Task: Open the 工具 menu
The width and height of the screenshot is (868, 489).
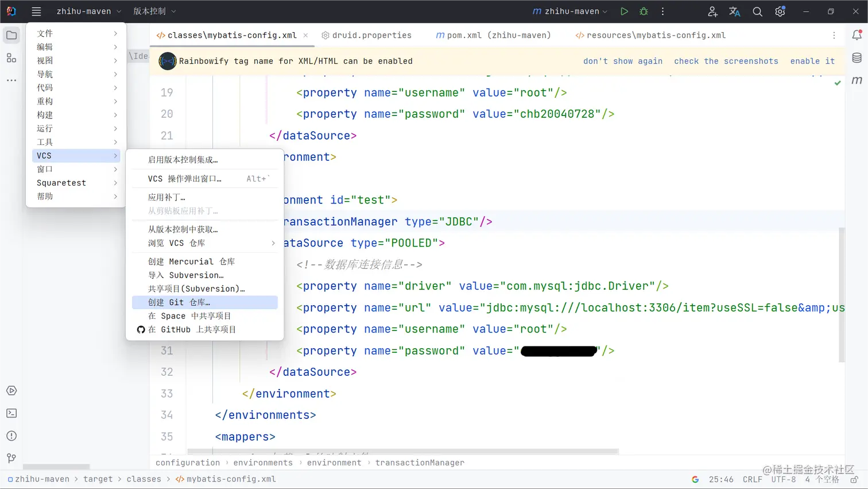Action: pos(76,142)
